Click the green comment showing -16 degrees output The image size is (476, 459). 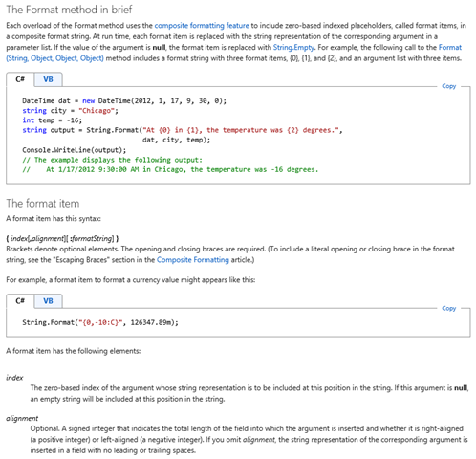(x=170, y=170)
